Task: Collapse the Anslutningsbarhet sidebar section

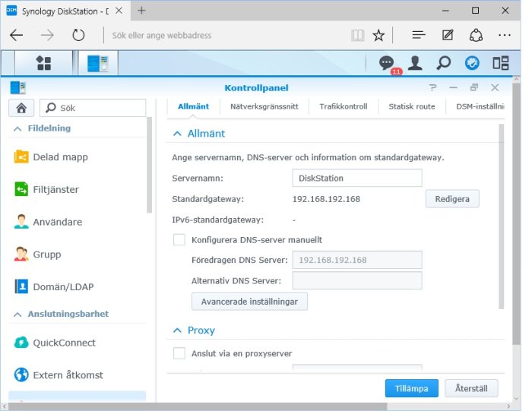Action: (x=17, y=315)
